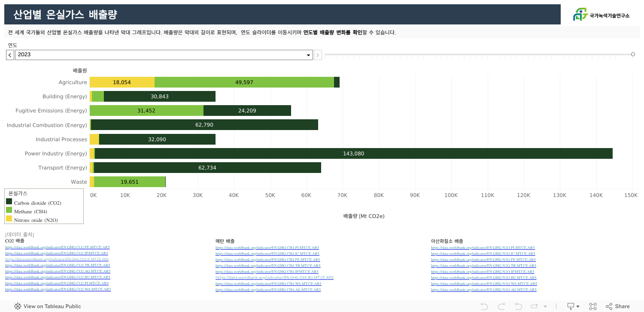Select the Building (Energy) row label
The height and width of the screenshot is (312, 644).
pos(65,97)
